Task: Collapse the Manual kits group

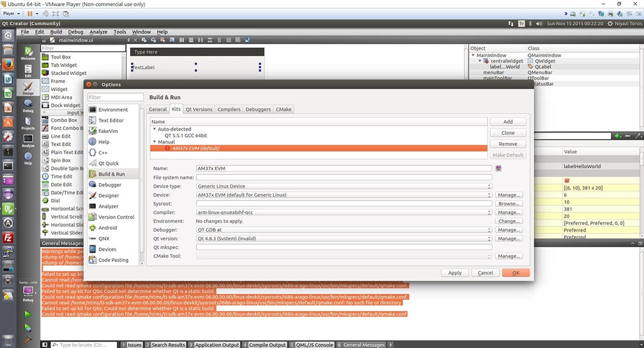Action: [x=154, y=142]
